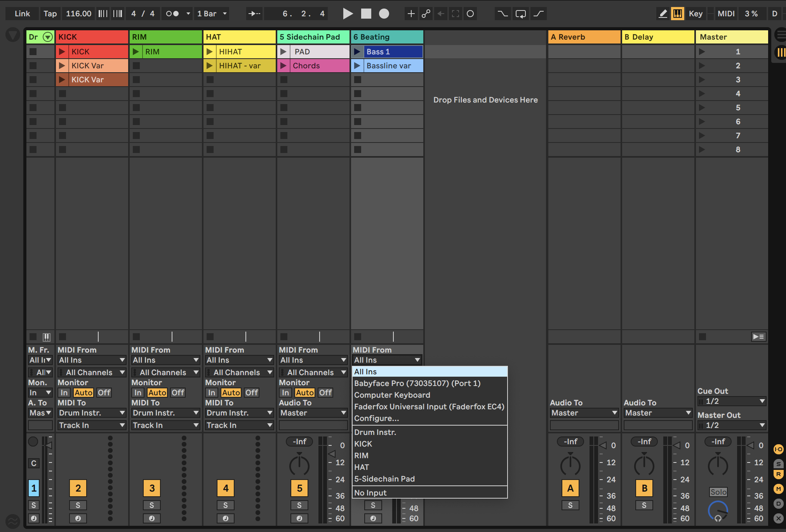Click the Link button
The width and height of the screenshot is (786, 532).
pyautogui.click(x=22, y=14)
